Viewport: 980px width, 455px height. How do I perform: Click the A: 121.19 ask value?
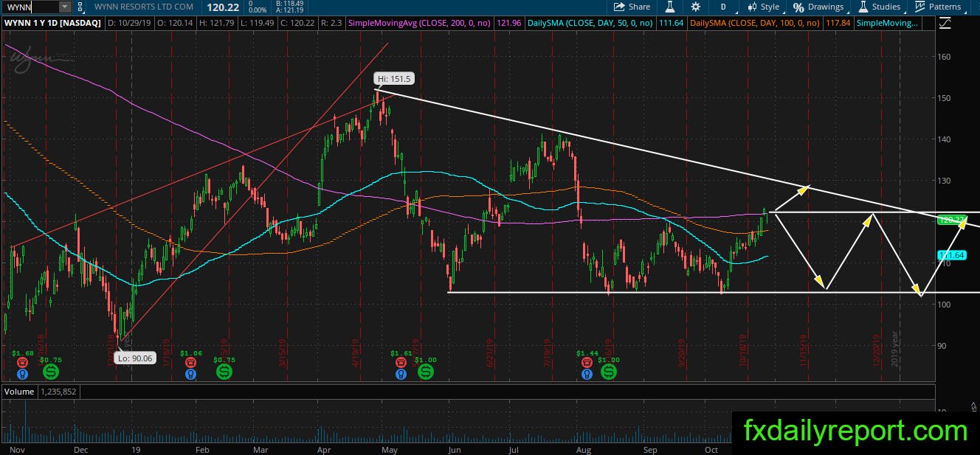pyautogui.click(x=288, y=10)
